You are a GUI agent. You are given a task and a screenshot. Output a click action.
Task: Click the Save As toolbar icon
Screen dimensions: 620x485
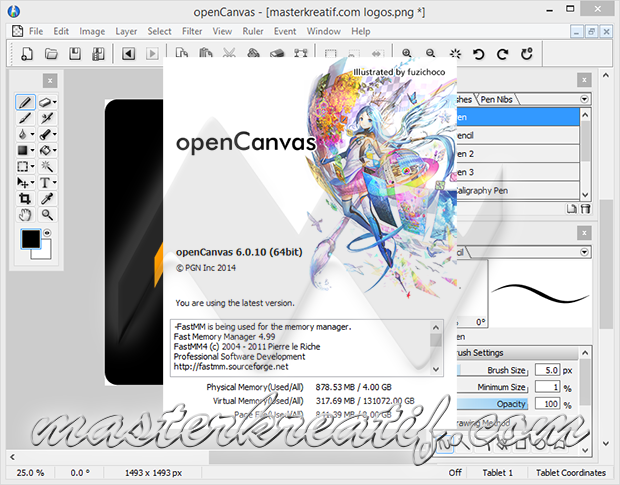coord(98,53)
